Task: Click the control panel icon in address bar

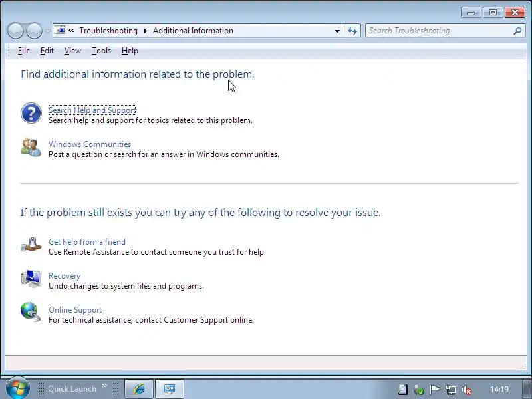Action: pos(61,30)
